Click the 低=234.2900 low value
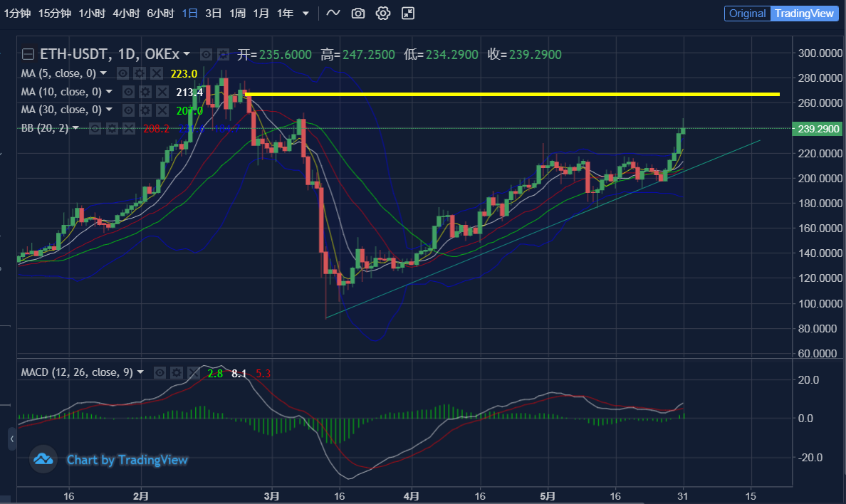The width and height of the screenshot is (846, 504). [x=442, y=55]
